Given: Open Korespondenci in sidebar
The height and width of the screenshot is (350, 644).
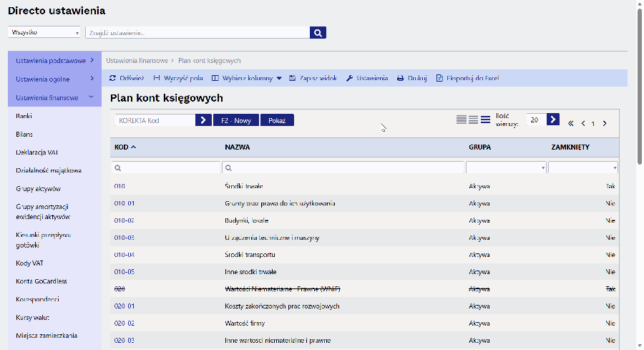Looking at the screenshot, I should click(x=37, y=299).
